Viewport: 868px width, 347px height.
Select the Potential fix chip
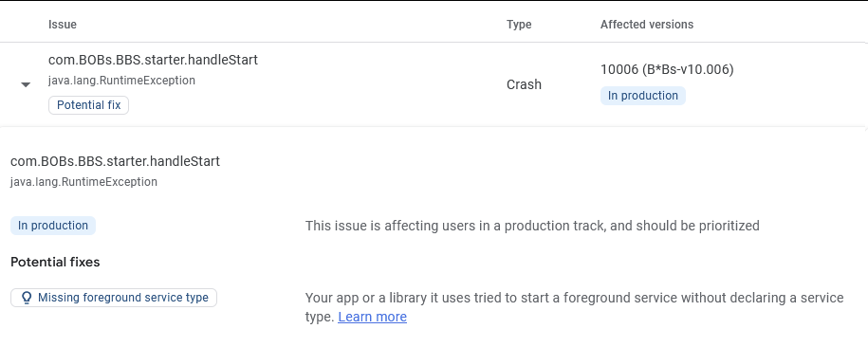(x=88, y=105)
